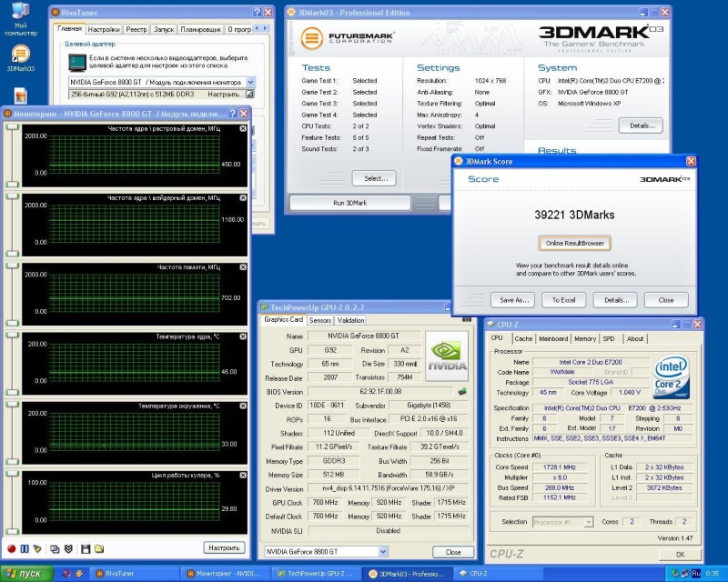Close the core raster clock graph panel

[243, 128]
